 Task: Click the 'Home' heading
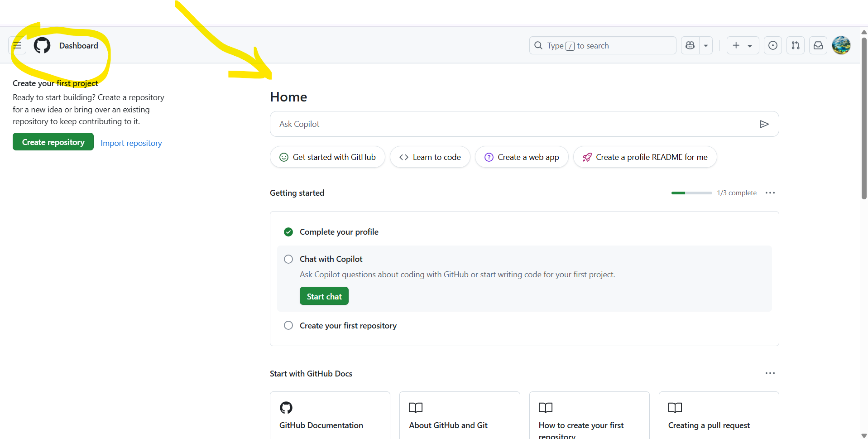[x=288, y=97]
